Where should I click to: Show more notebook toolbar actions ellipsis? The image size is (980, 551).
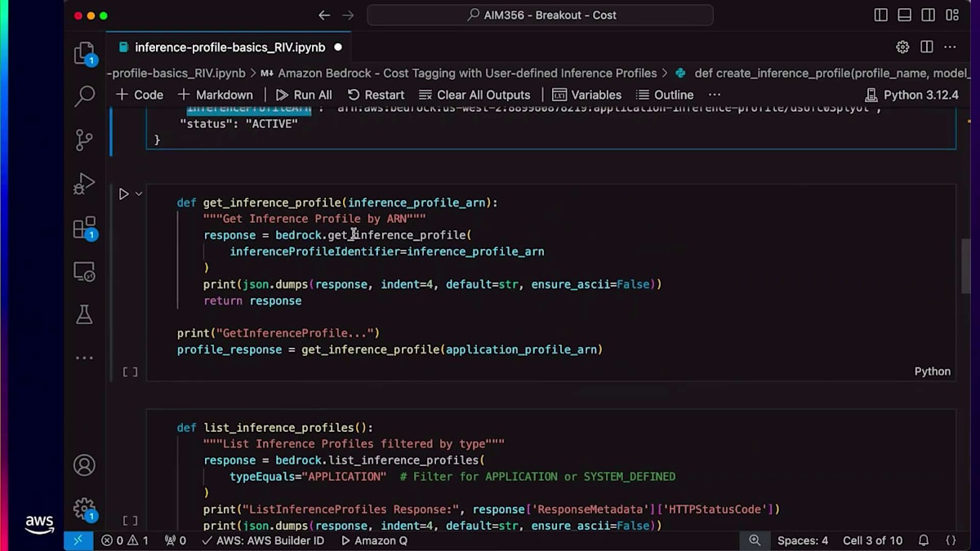pyautogui.click(x=715, y=95)
